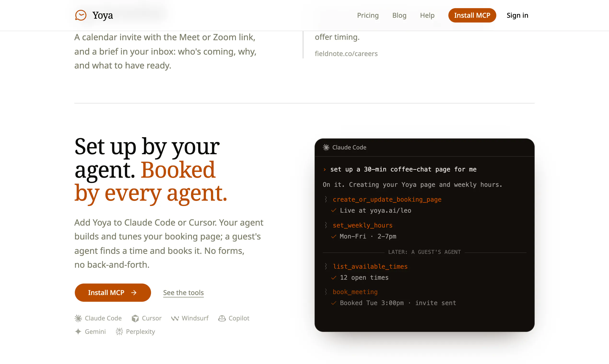Click the '12 open times' result

(x=364, y=277)
